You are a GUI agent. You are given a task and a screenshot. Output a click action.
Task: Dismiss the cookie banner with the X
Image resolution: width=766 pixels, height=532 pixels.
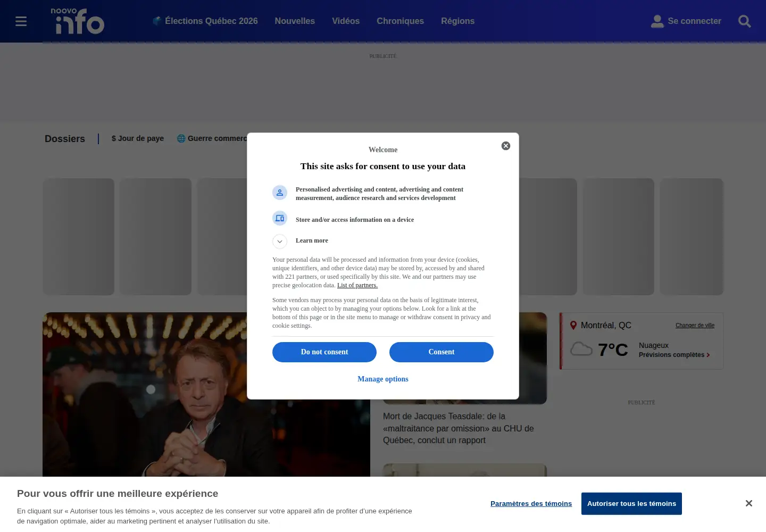748,503
